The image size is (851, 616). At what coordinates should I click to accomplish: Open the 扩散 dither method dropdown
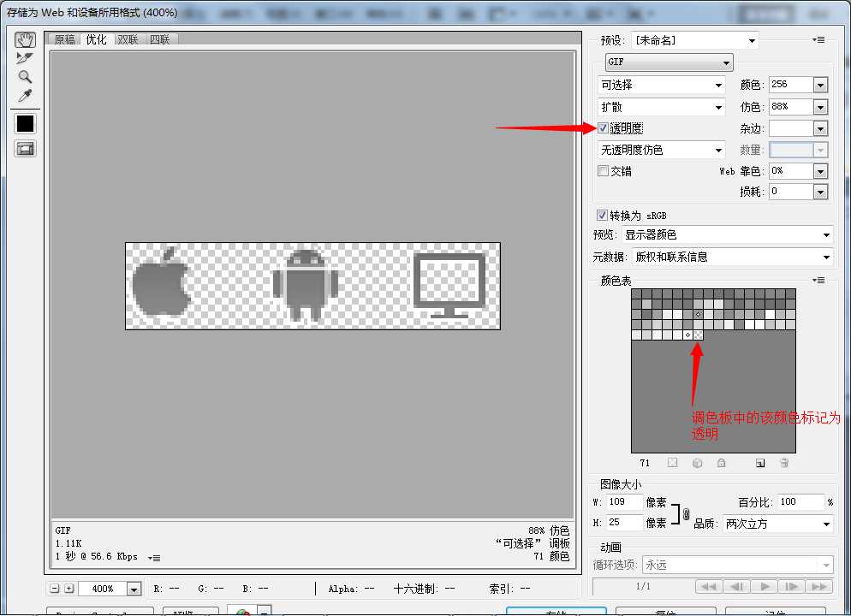tap(661, 107)
